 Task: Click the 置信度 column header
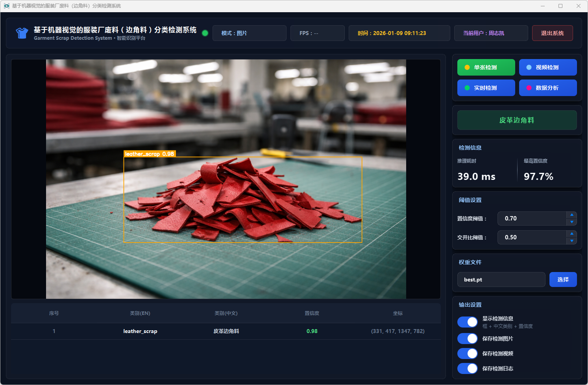(312, 313)
